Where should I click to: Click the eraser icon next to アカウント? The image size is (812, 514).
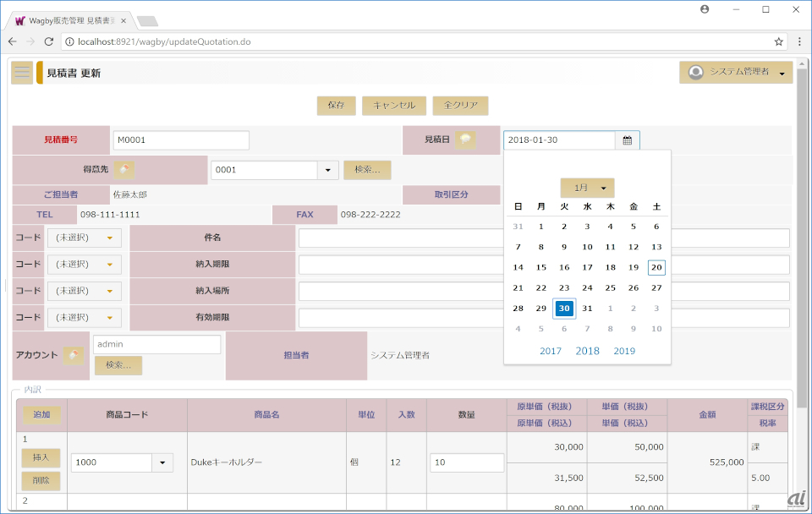[x=73, y=355]
